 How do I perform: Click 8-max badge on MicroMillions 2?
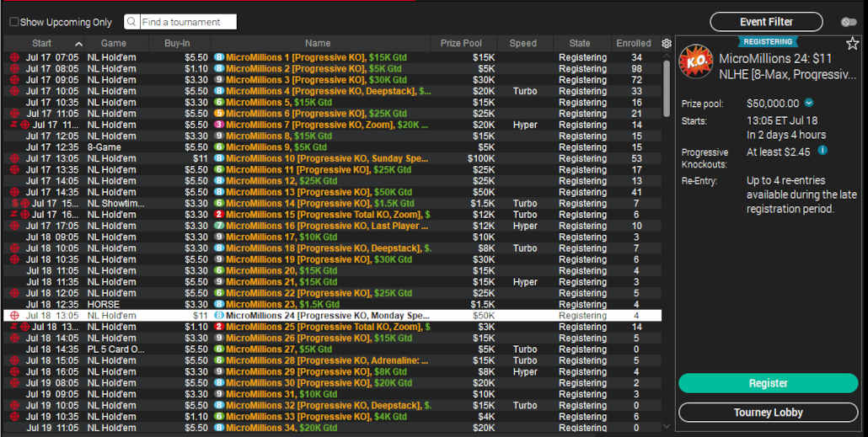219,68
